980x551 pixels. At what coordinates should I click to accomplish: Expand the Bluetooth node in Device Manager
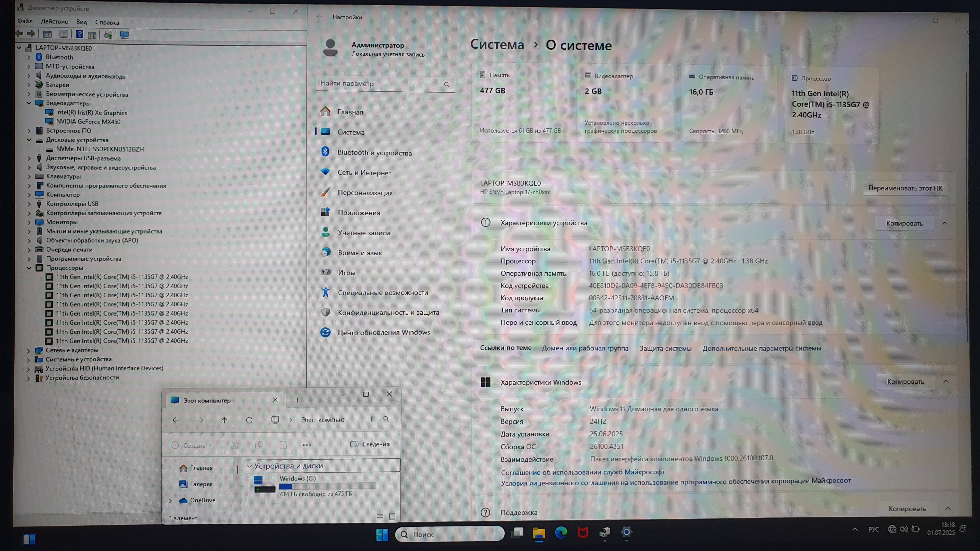point(29,57)
